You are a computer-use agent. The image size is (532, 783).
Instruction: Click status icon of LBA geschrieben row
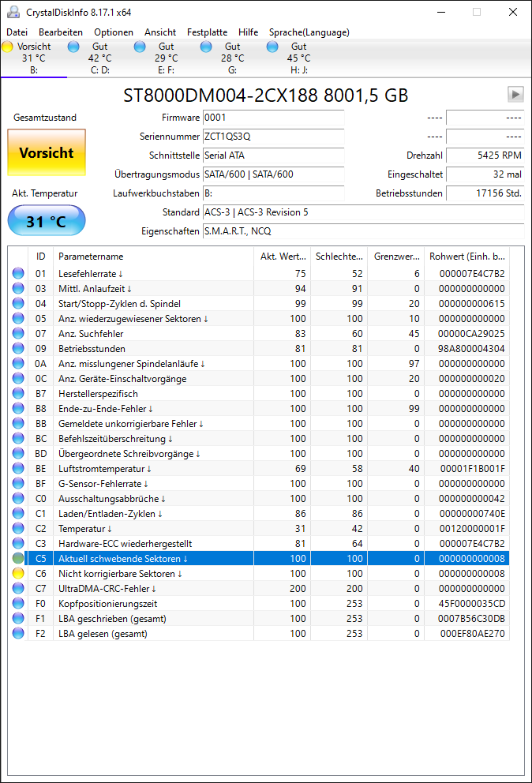[x=18, y=618]
